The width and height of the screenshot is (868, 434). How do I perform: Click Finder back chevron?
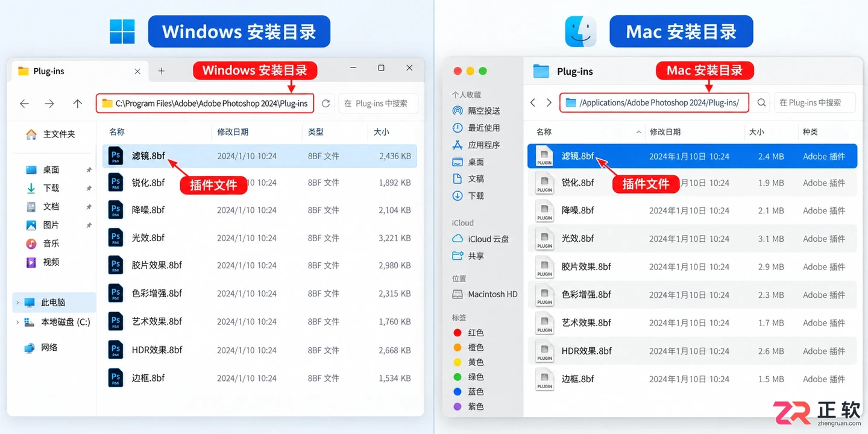tap(533, 102)
